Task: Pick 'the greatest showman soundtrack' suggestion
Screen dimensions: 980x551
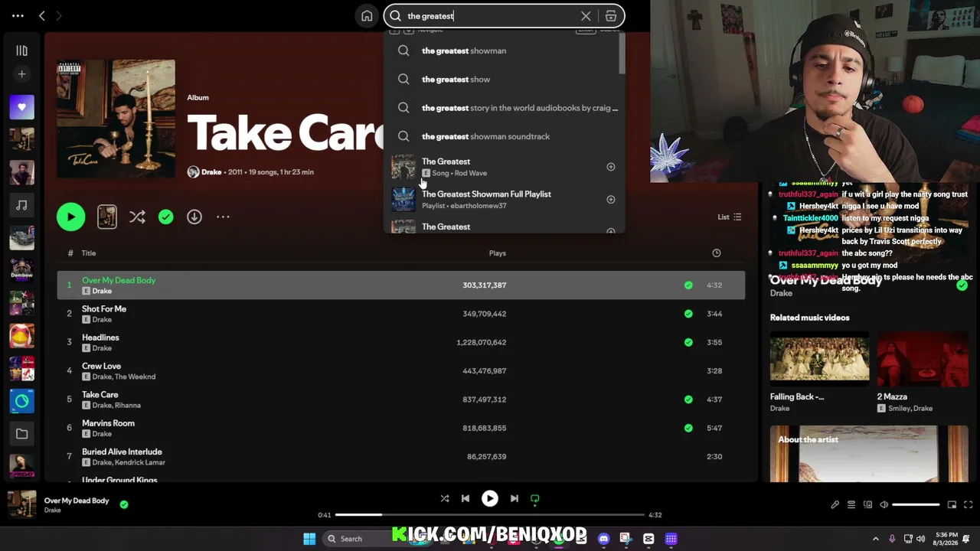Action: click(505, 136)
